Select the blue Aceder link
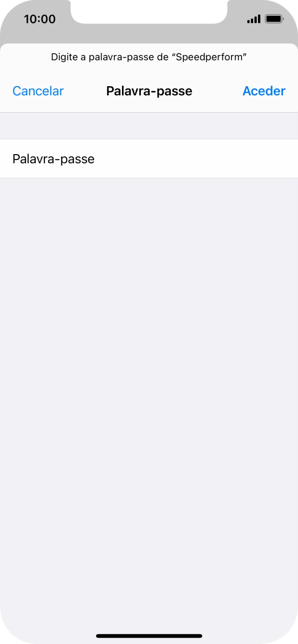The width and height of the screenshot is (298, 644). (264, 91)
